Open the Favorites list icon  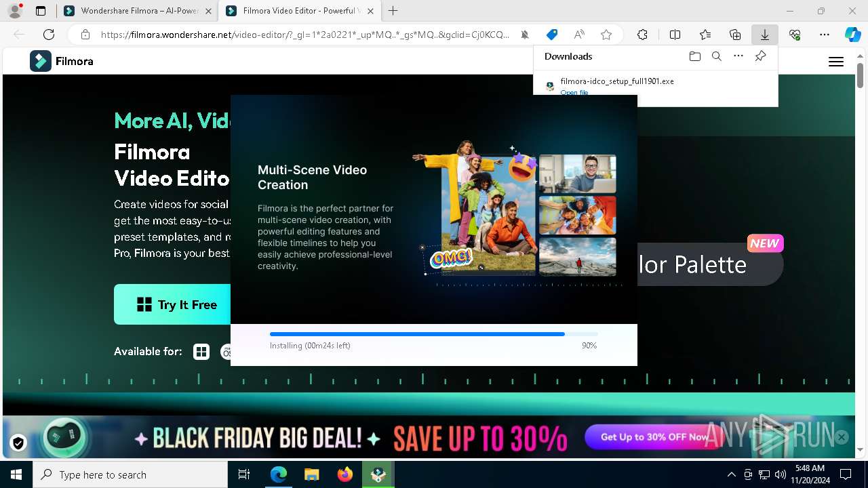pyautogui.click(x=705, y=35)
